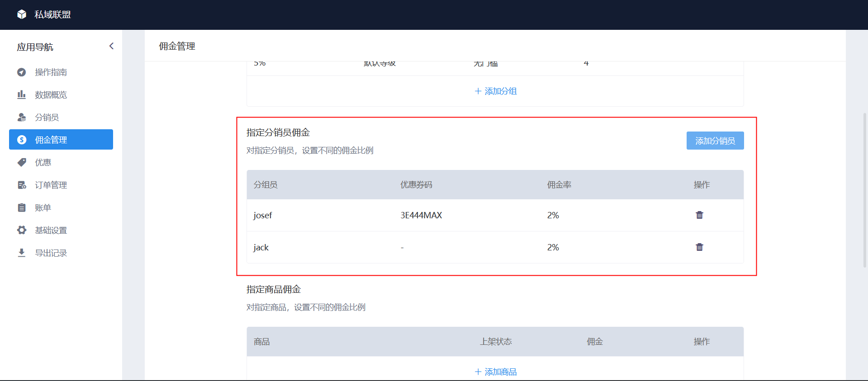
Task: Click the jack name cell
Action: (261, 247)
